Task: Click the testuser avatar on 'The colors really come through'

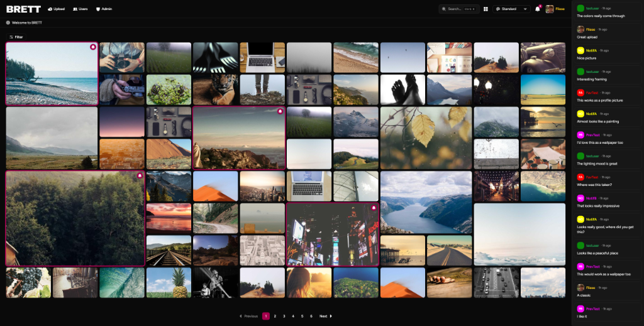Action: point(580,8)
